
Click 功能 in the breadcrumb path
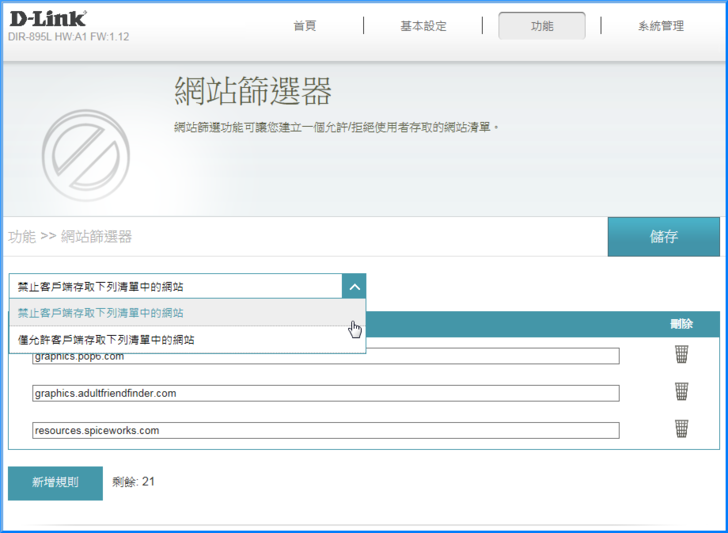22,237
